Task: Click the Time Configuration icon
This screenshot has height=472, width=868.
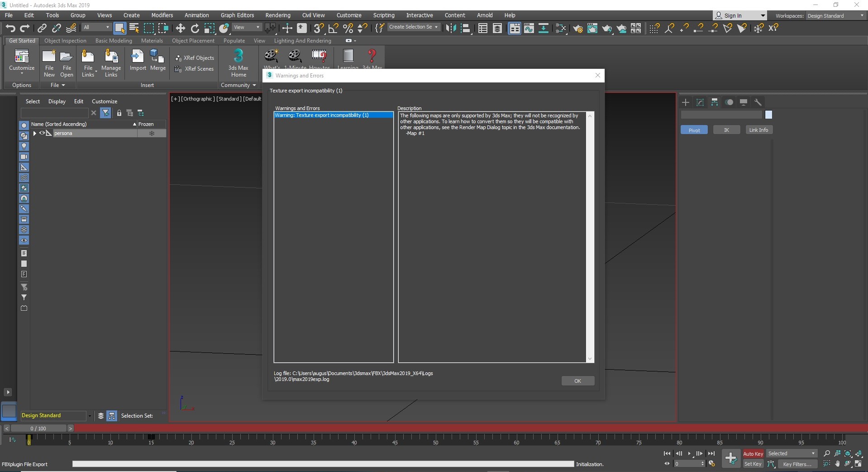Action: (x=712, y=464)
